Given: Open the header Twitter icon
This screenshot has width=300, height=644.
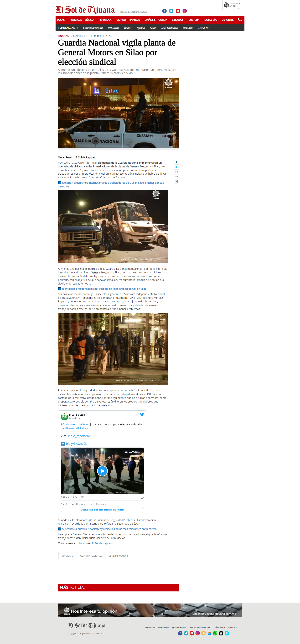Looking at the screenshot, I should (x=171, y=11).
